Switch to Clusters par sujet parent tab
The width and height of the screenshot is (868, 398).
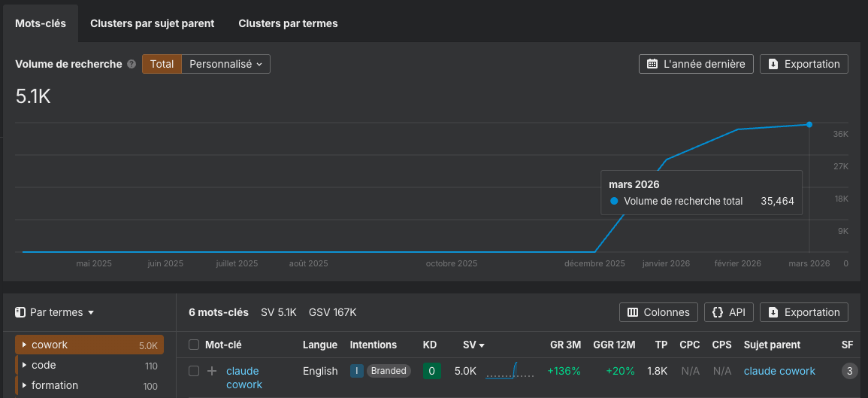(153, 23)
